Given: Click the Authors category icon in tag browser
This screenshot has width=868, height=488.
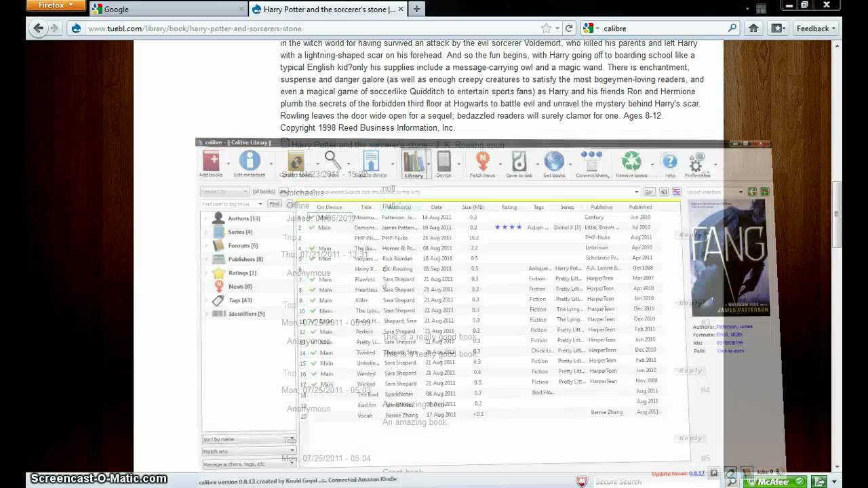Looking at the screenshot, I should pos(218,218).
